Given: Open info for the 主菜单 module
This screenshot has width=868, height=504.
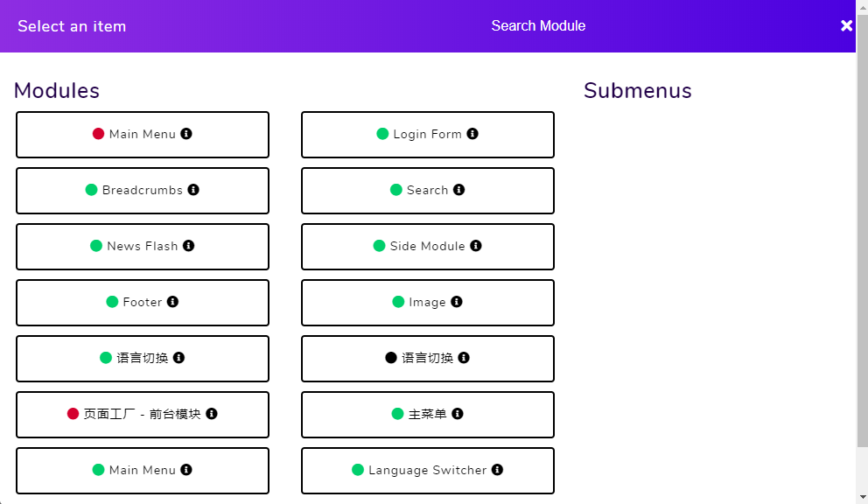Looking at the screenshot, I should 457,414.
